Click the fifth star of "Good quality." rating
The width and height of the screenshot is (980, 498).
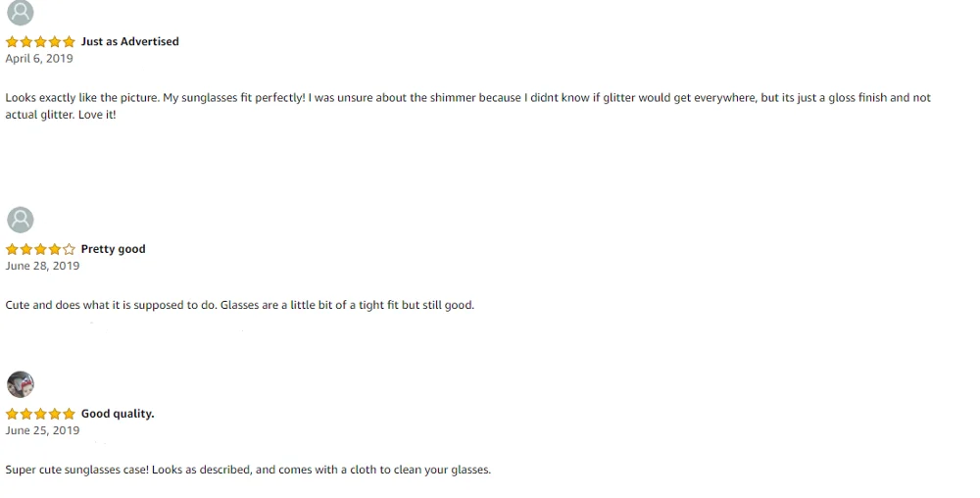(69, 415)
